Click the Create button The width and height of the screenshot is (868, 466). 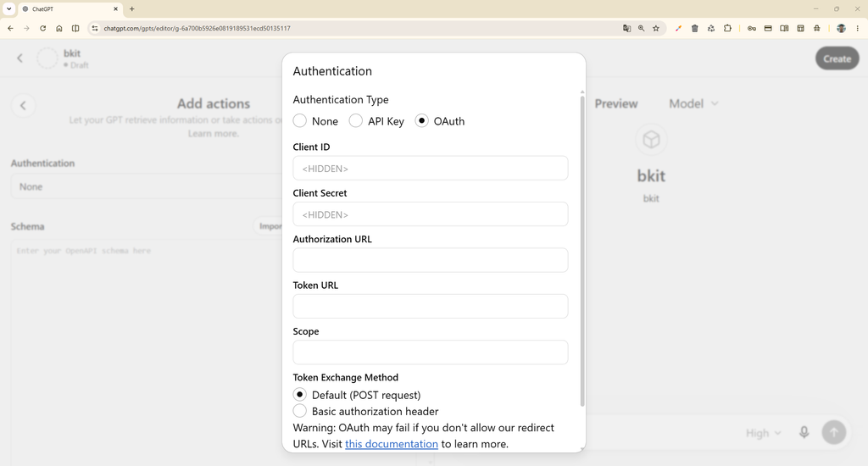(x=837, y=58)
